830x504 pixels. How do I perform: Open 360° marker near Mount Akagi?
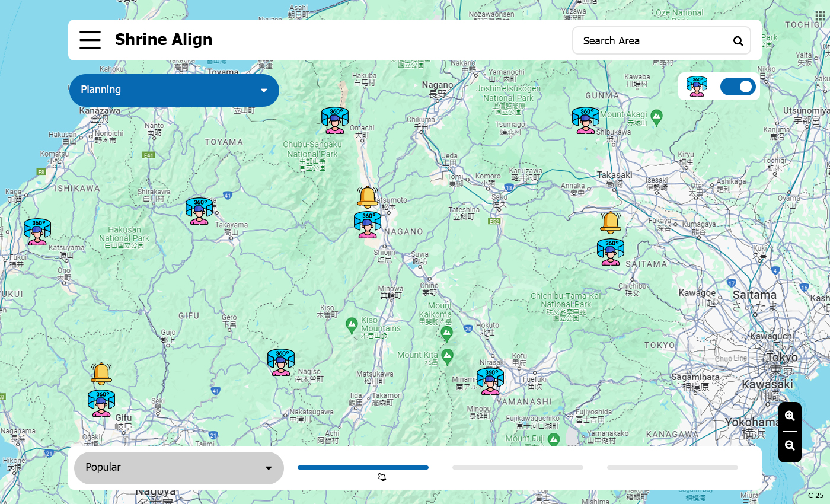[586, 120]
